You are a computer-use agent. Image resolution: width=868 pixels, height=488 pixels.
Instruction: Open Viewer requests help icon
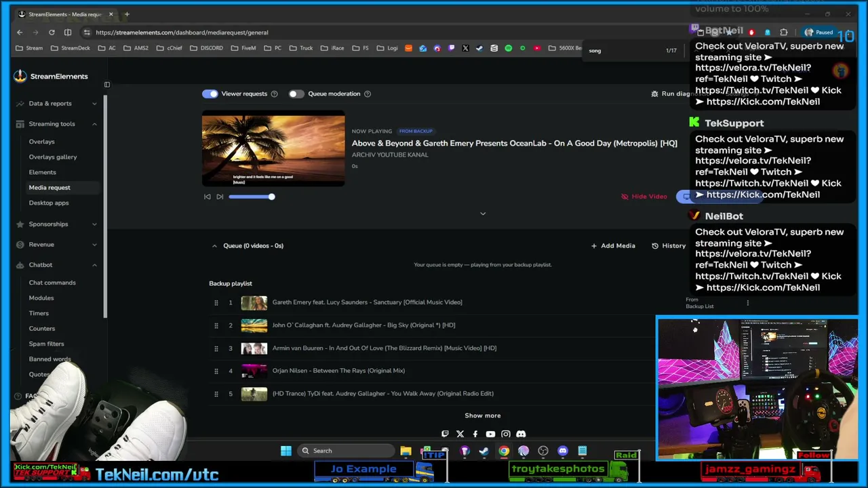tap(274, 94)
